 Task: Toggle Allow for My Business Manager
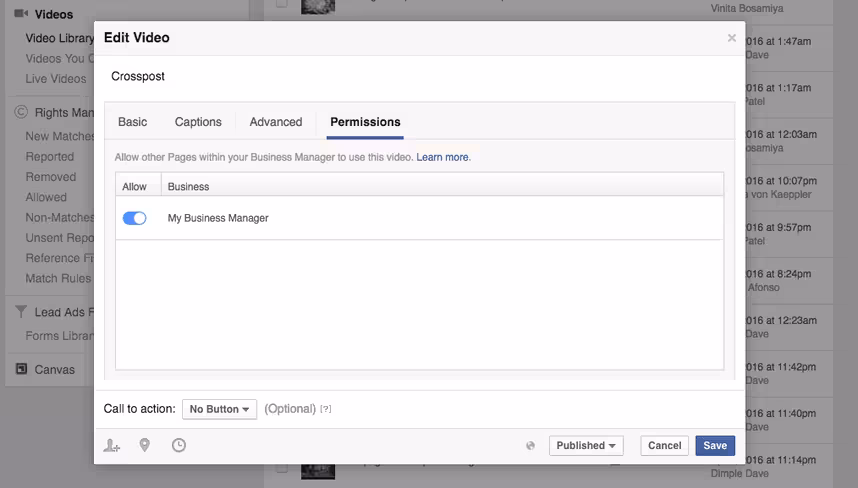pos(135,218)
